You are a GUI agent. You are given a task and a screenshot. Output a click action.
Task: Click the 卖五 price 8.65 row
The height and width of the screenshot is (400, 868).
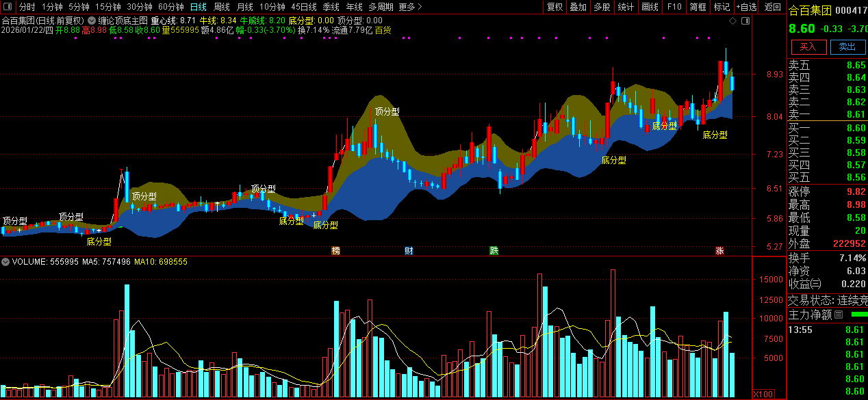[x=828, y=66]
